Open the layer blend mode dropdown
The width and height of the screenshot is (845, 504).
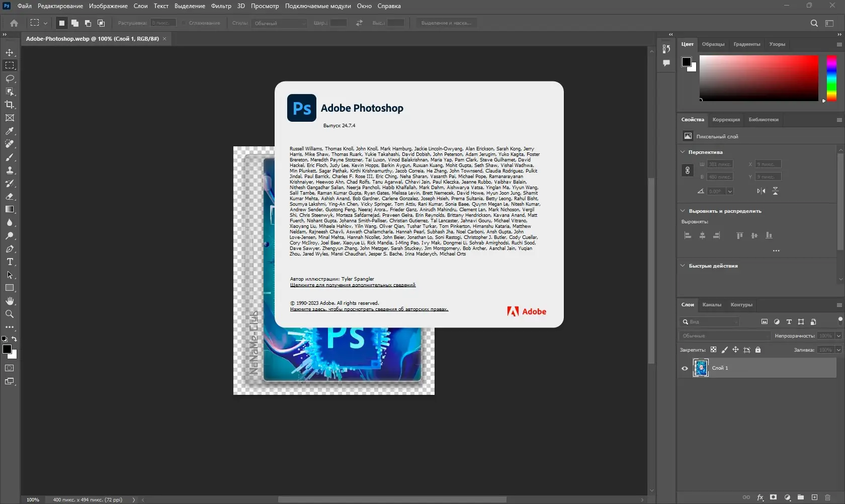(725, 335)
